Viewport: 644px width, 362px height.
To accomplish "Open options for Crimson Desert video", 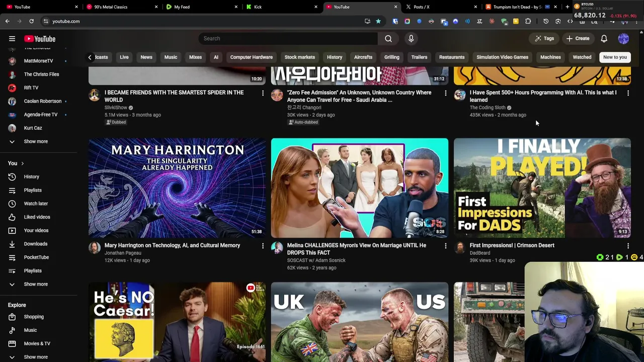I will click(x=628, y=246).
